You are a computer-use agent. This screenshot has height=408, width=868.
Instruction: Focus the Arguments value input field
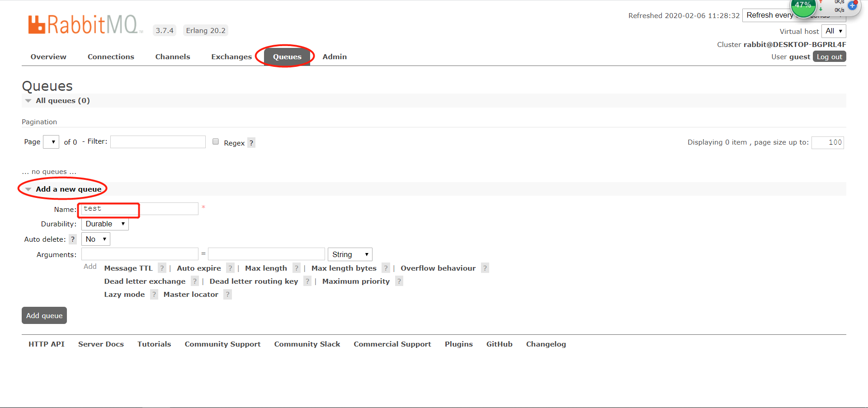click(x=266, y=254)
